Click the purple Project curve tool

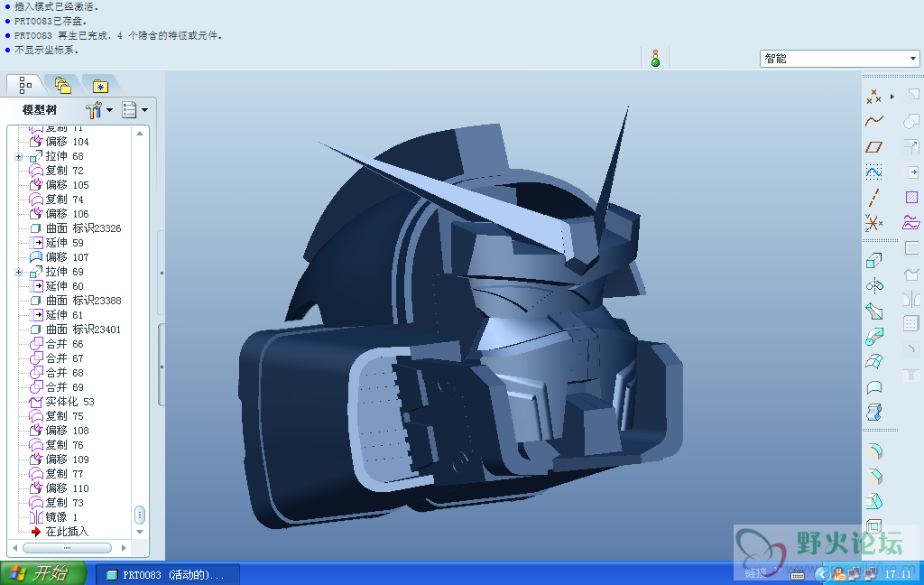click(x=911, y=222)
